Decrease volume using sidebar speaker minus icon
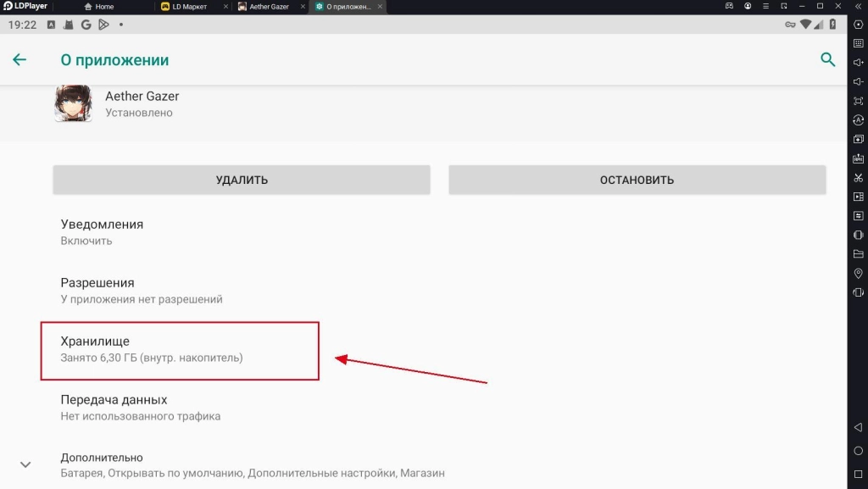 [858, 81]
